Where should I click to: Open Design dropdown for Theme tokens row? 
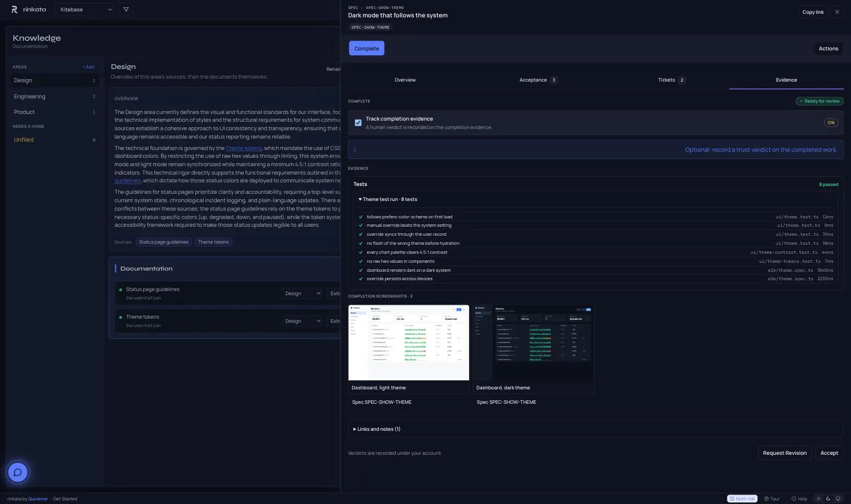click(x=302, y=321)
